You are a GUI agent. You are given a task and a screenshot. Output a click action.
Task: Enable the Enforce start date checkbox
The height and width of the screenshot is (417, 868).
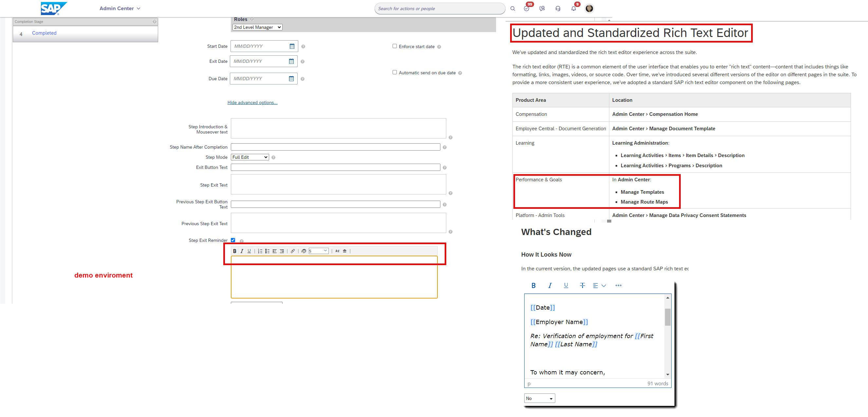(395, 46)
